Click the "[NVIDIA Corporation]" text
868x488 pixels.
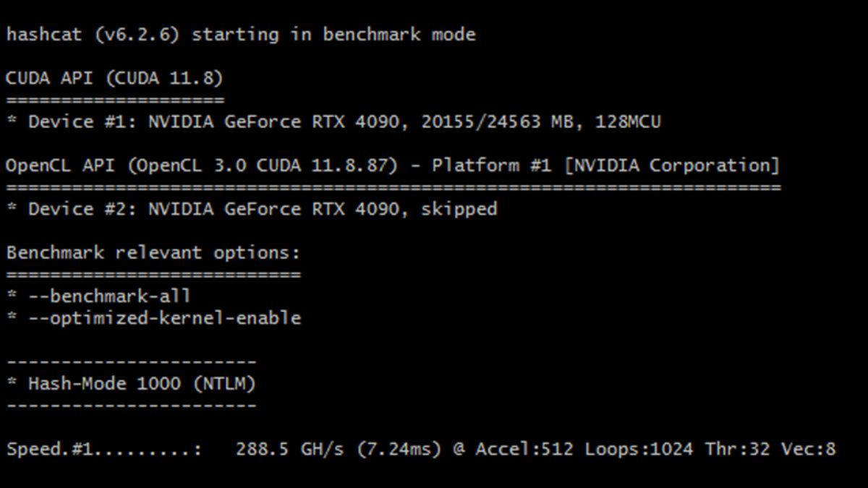coord(672,166)
